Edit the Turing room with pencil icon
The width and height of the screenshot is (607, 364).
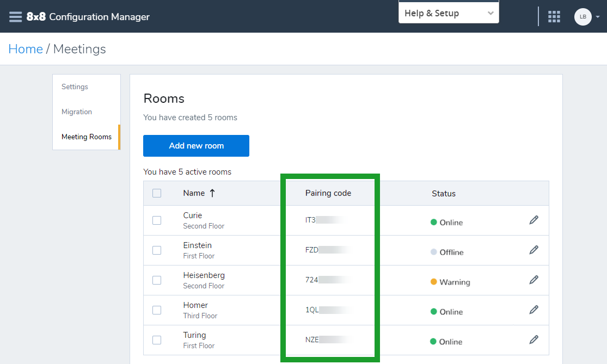coord(534,340)
